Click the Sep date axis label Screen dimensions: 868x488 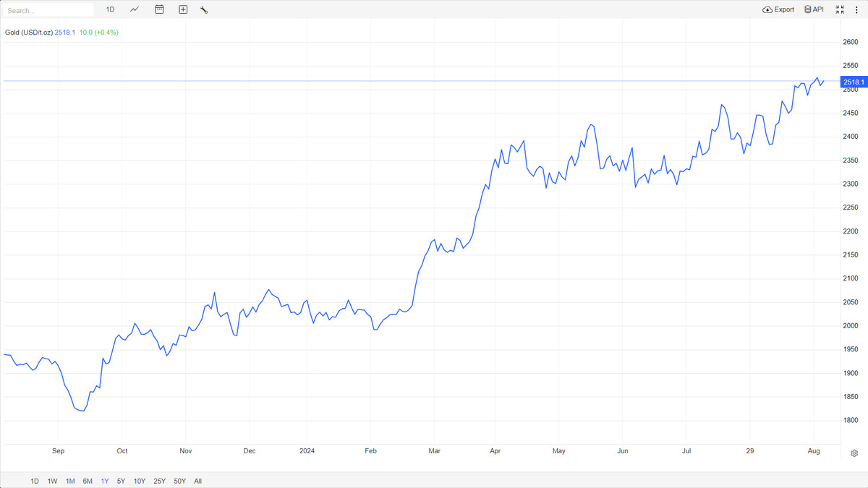59,451
